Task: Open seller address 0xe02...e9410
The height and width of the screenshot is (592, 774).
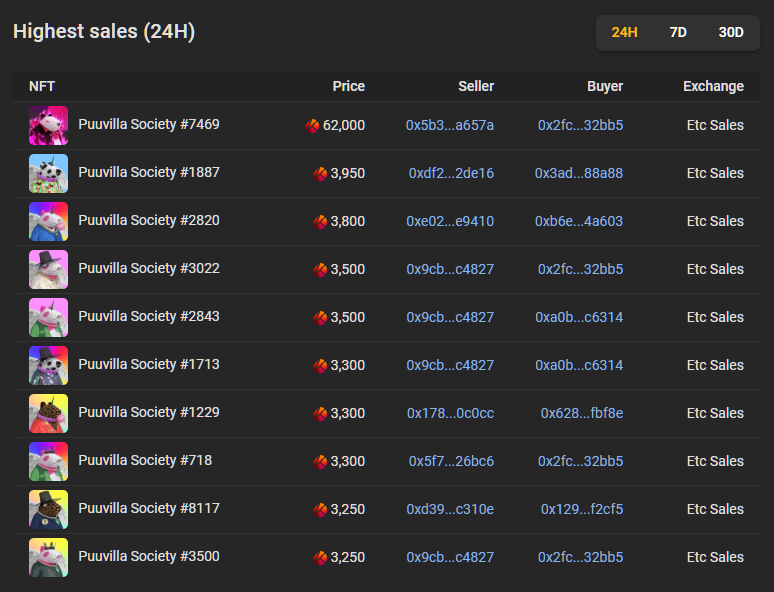Action: click(450, 221)
